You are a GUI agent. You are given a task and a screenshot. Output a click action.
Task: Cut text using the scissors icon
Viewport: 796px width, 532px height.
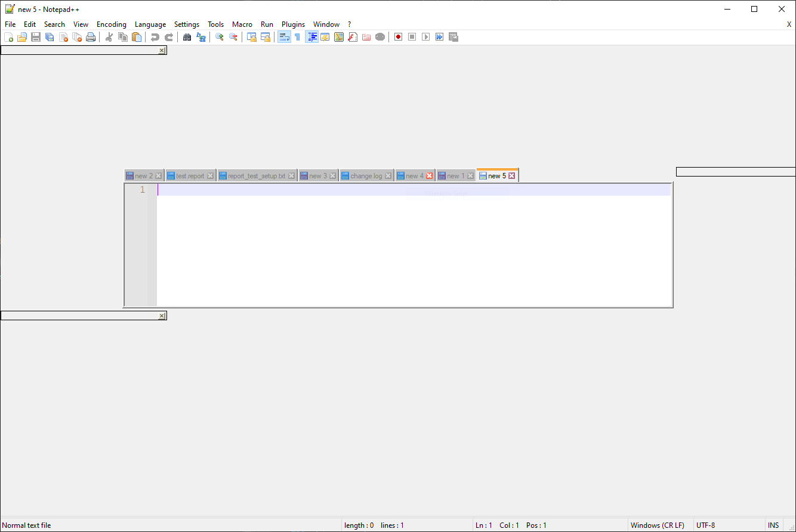[109, 36]
